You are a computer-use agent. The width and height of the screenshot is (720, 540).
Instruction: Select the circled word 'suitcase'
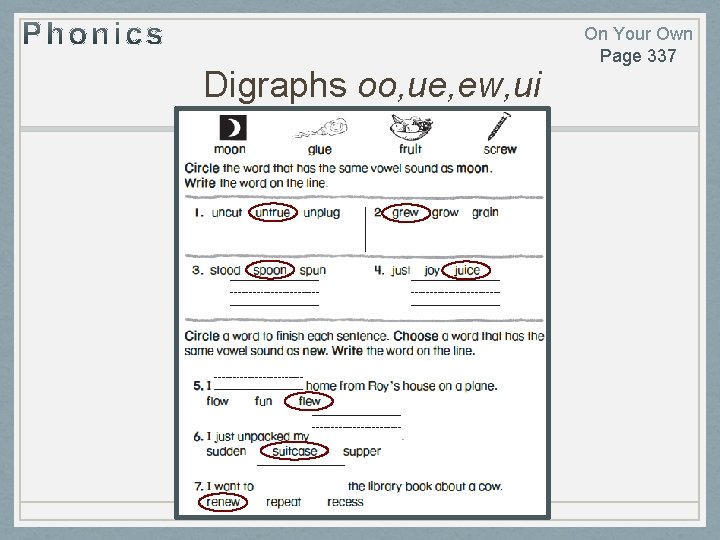294,451
